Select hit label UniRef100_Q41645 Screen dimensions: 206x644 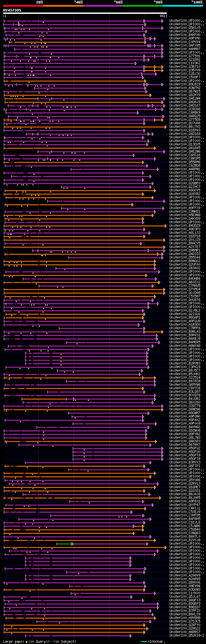pos(185,148)
